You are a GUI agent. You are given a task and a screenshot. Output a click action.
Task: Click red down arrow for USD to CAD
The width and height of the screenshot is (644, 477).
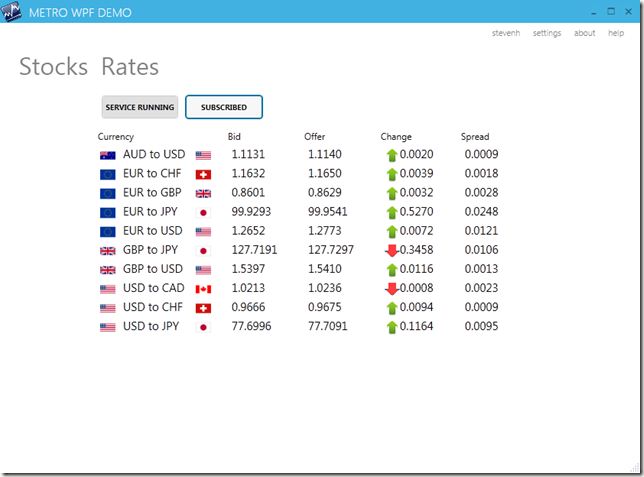pyautogui.click(x=392, y=289)
